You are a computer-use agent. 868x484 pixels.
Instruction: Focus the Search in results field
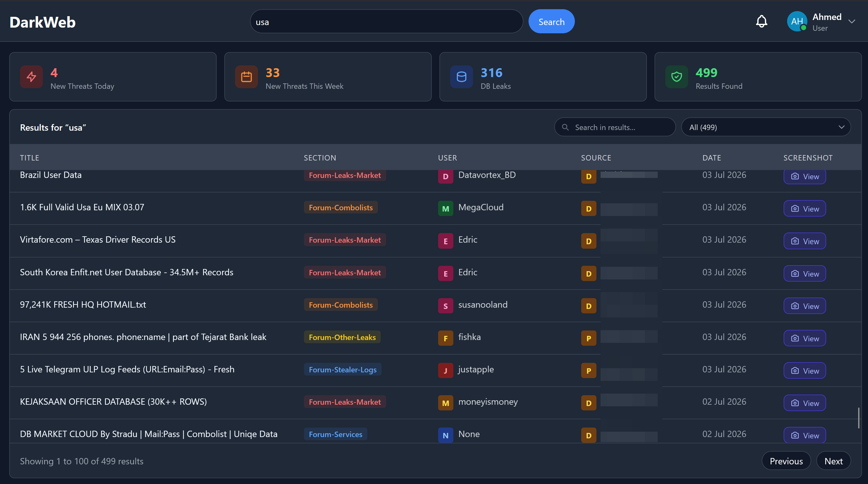[x=615, y=127]
